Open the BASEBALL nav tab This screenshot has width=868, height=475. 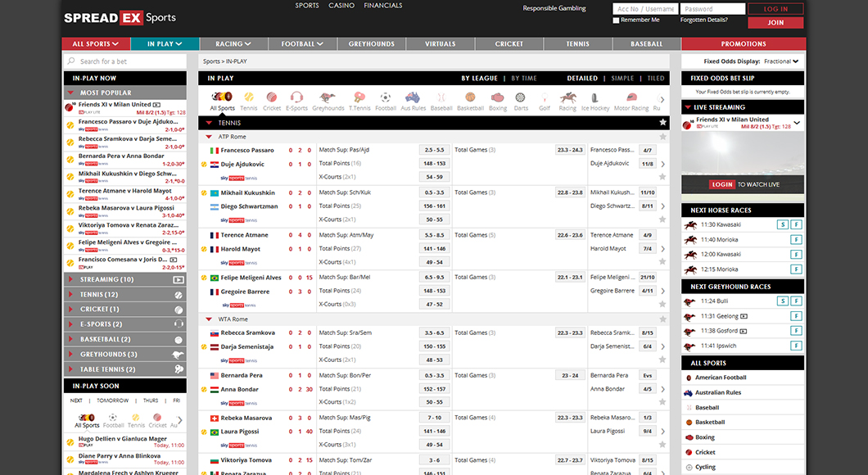coord(646,43)
